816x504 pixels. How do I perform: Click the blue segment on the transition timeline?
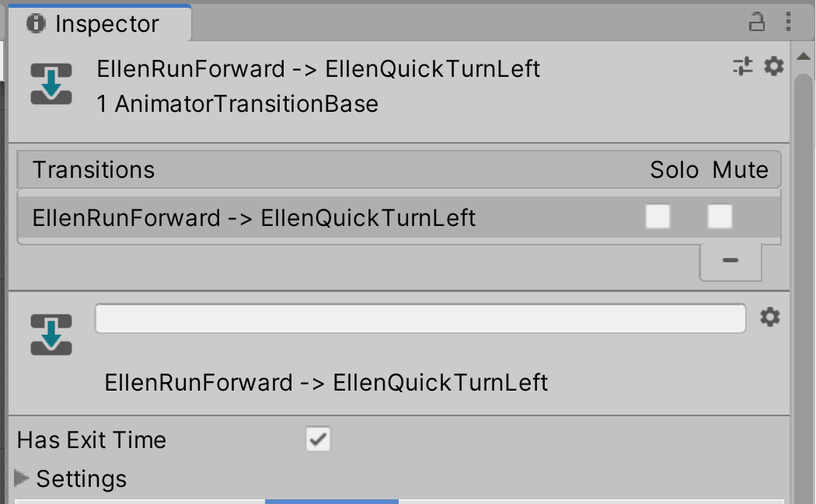[332, 501]
